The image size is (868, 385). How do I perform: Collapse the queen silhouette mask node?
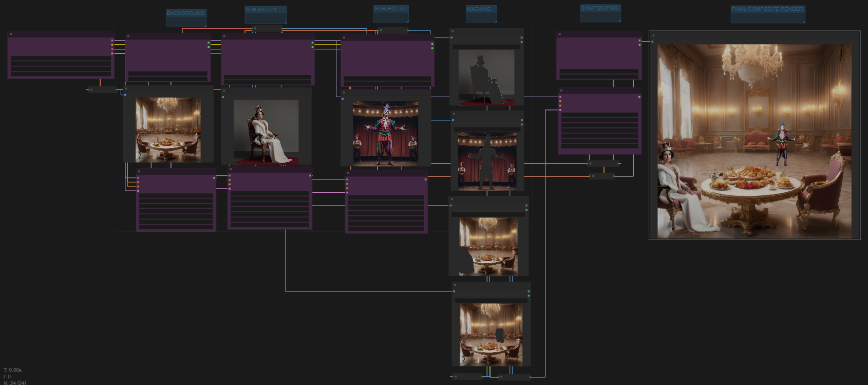pos(452,31)
